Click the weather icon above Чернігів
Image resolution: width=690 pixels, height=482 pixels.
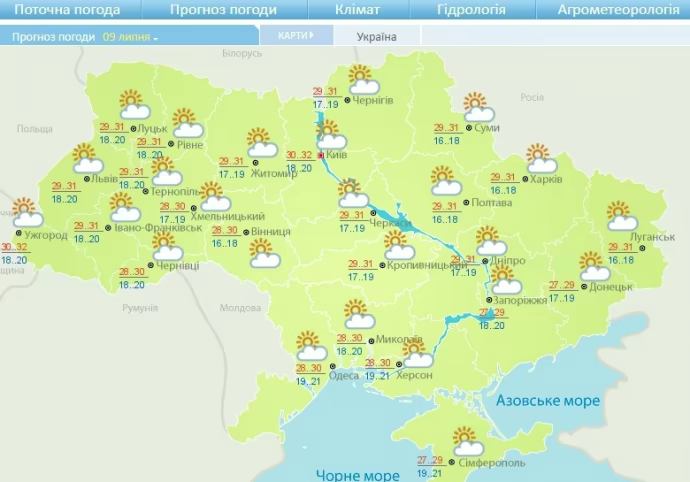pyautogui.click(x=361, y=80)
